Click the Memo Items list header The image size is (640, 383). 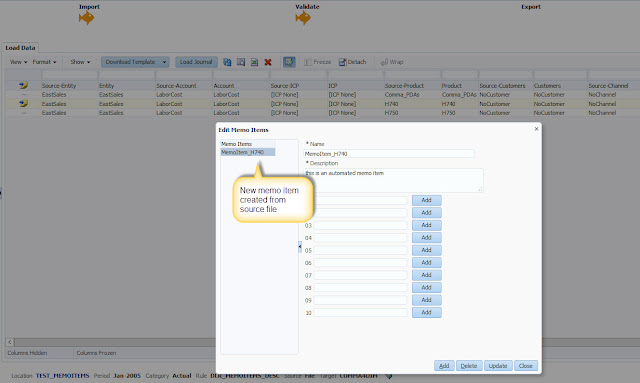(x=247, y=144)
